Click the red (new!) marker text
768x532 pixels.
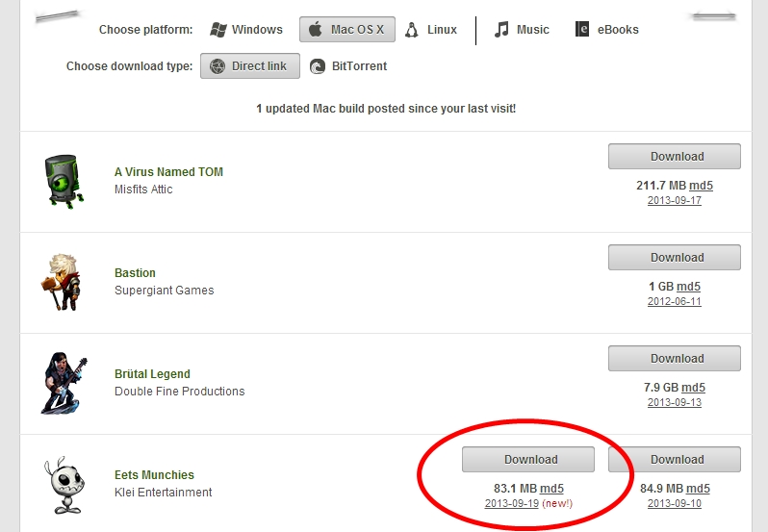point(557,503)
